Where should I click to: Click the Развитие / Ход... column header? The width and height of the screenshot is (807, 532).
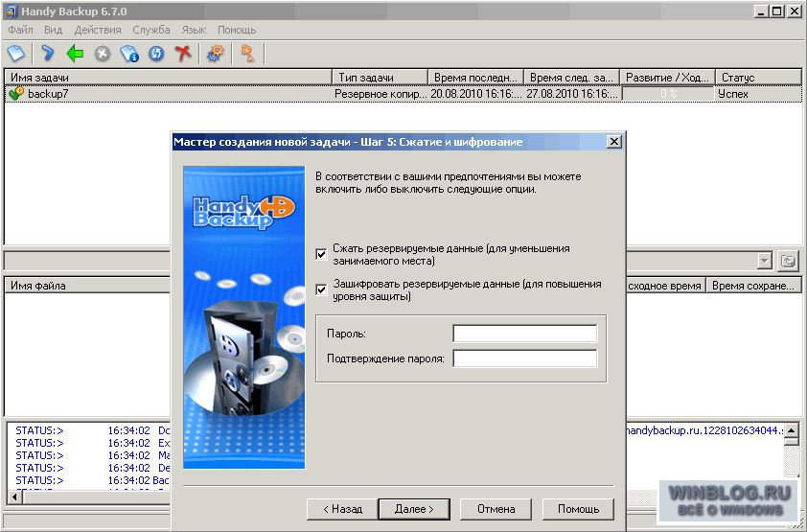(667, 78)
